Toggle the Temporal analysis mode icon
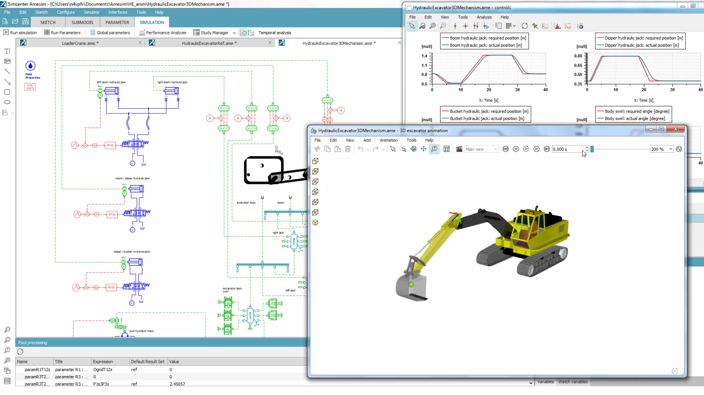Image resolution: width=704 pixels, height=395 pixels. coord(243,33)
